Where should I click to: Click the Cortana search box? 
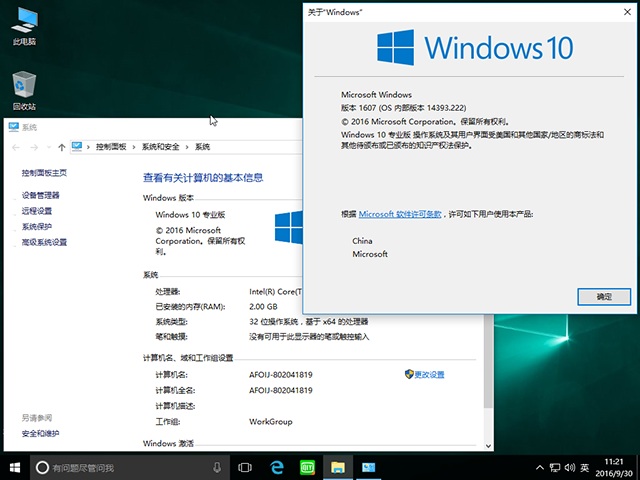(120, 467)
